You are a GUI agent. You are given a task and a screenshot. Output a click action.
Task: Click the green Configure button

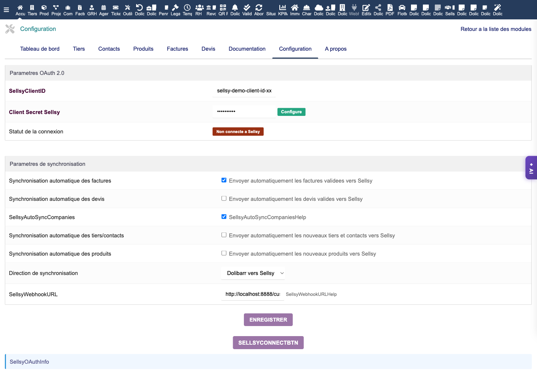pyautogui.click(x=291, y=112)
